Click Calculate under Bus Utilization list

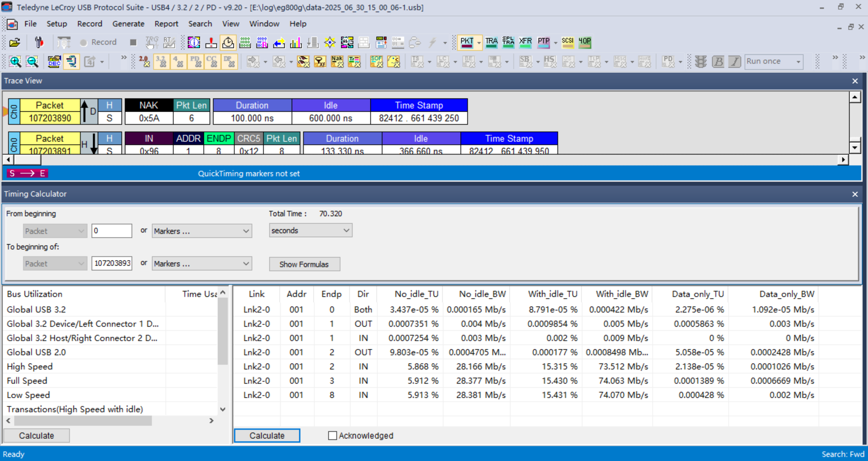click(x=37, y=436)
